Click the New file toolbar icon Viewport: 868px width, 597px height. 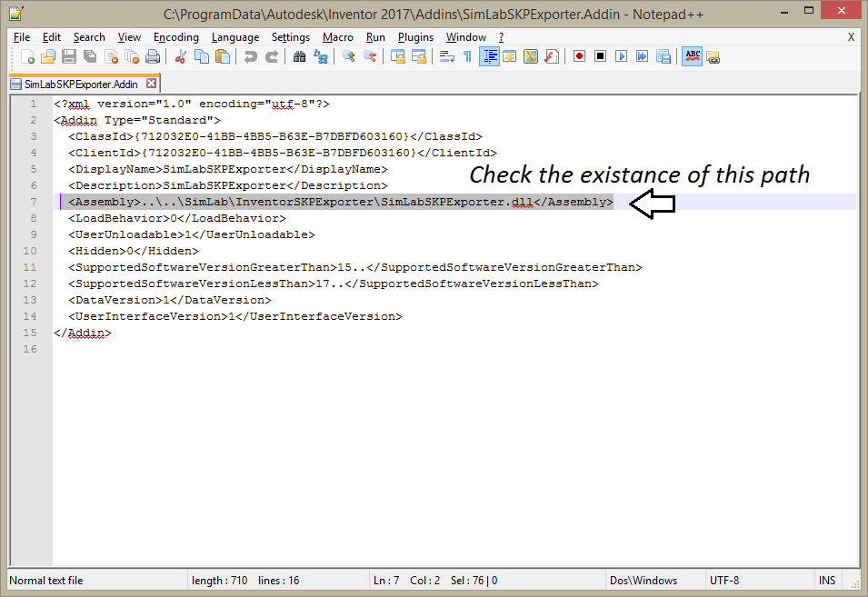pos(28,56)
